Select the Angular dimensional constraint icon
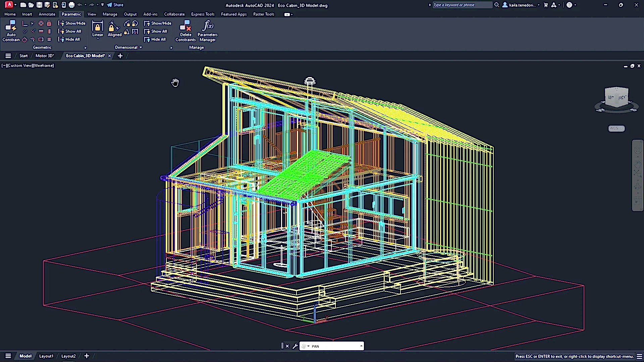The width and height of the screenshot is (644, 362). click(127, 32)
